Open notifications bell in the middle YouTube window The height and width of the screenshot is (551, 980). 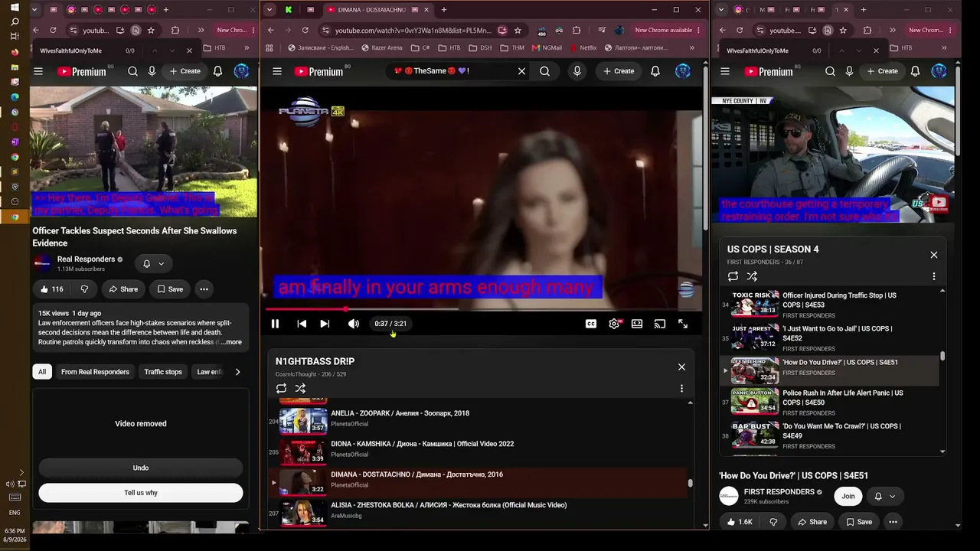[655, 71]
